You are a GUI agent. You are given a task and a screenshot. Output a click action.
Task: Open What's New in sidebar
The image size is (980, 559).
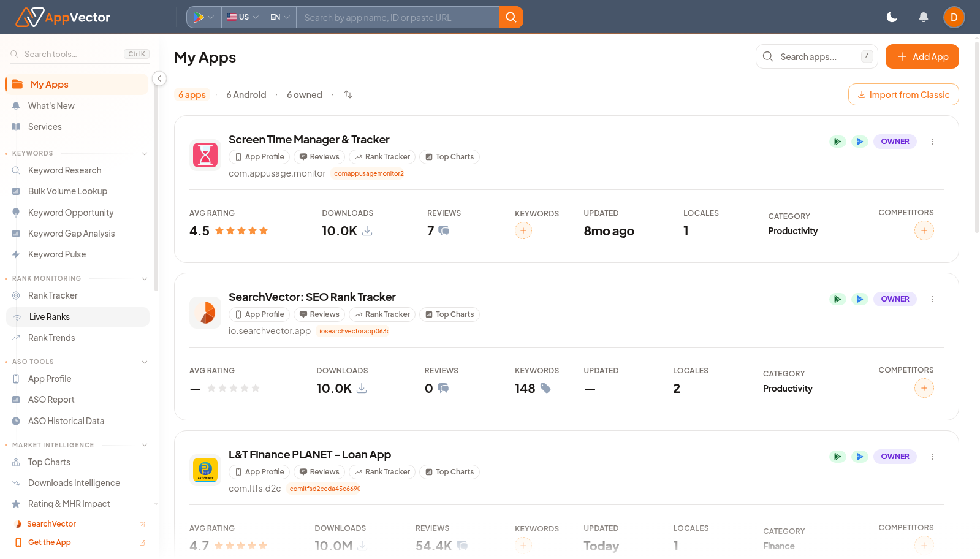77,106
